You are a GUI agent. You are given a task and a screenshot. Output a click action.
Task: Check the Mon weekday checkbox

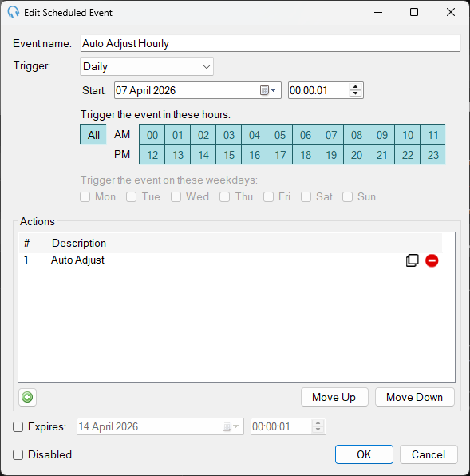click(x=85, y=196)
